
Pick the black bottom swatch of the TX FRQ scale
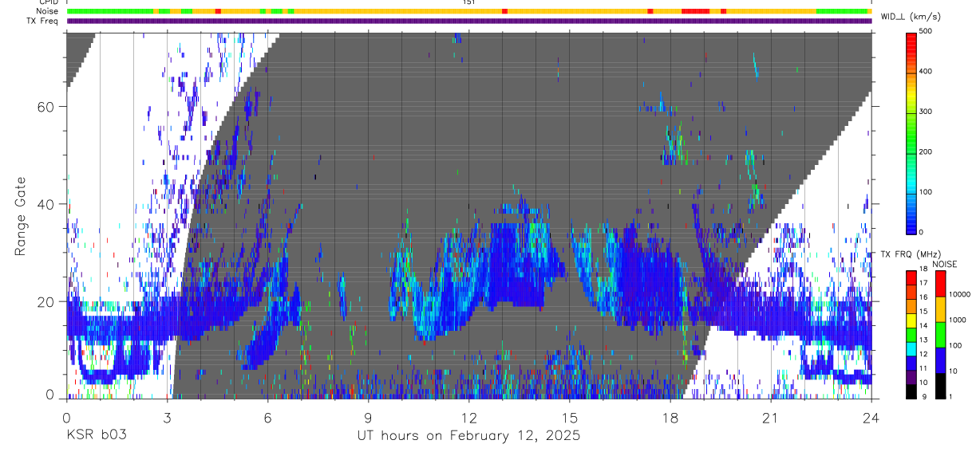click(911, 392)
